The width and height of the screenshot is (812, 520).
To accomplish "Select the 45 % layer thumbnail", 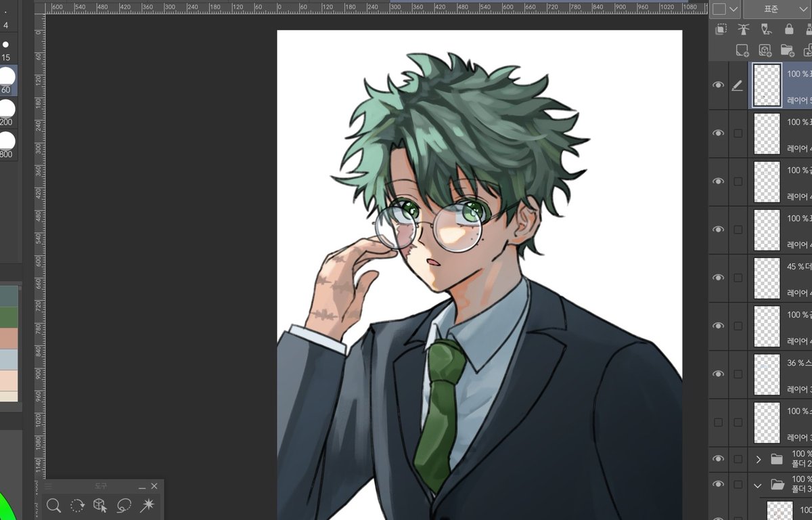I will (767, 278).
